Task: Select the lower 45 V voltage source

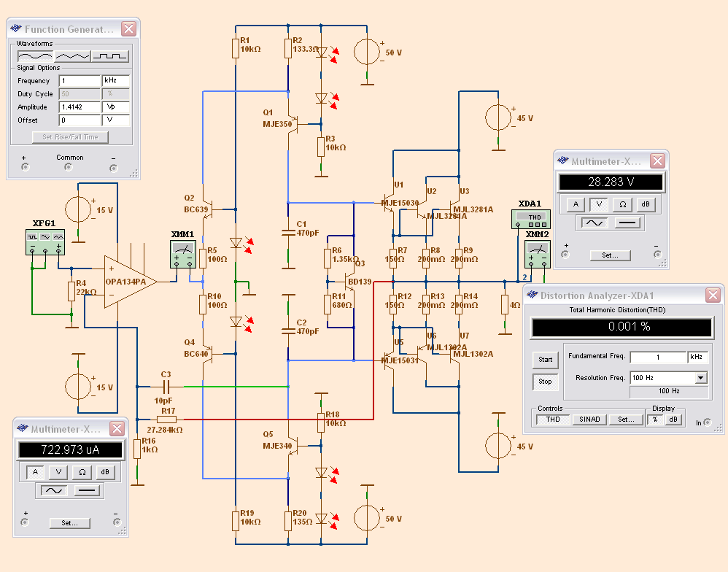Action: click(498, 446)
